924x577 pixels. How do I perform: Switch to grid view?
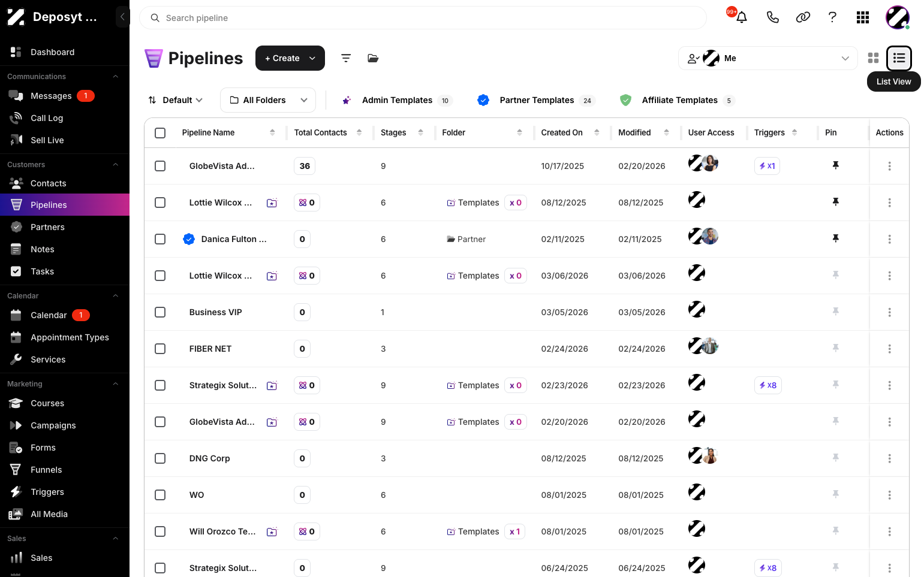pyautogui.click(x=873, y=58)
